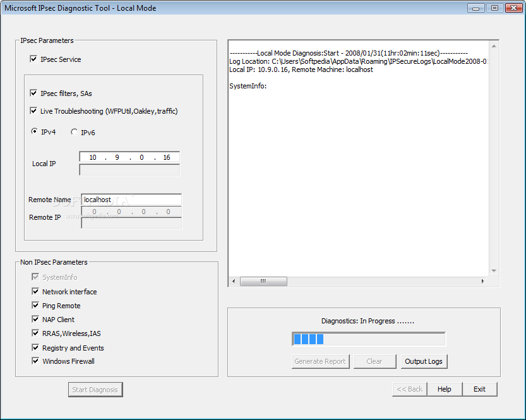This screenshot has width=526, height=420.
Task: Disable the Live Troubleshooting checkbox
Action: [x=33, y=111]
